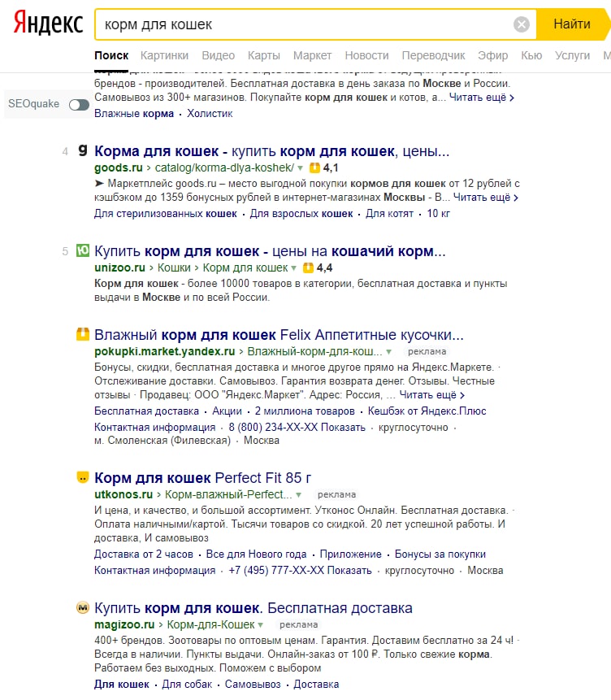
Task: Expand the pokupki.market.yandex.ru URL dropdown arrow
Action: (388, 352)
